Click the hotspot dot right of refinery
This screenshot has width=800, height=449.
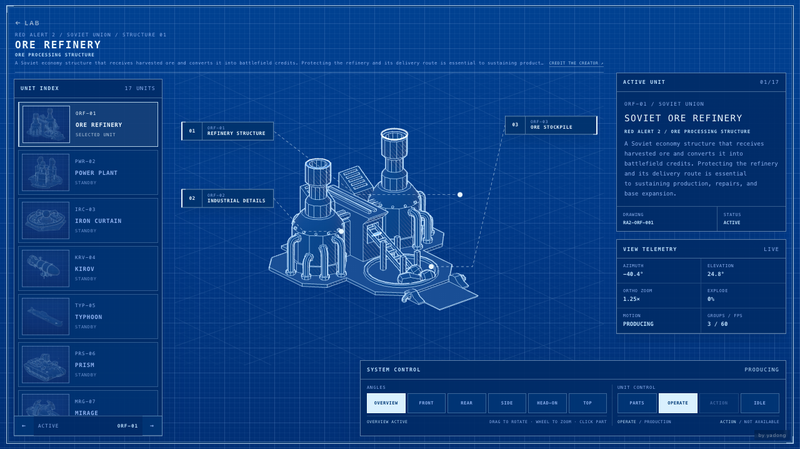tap(460, 194)
